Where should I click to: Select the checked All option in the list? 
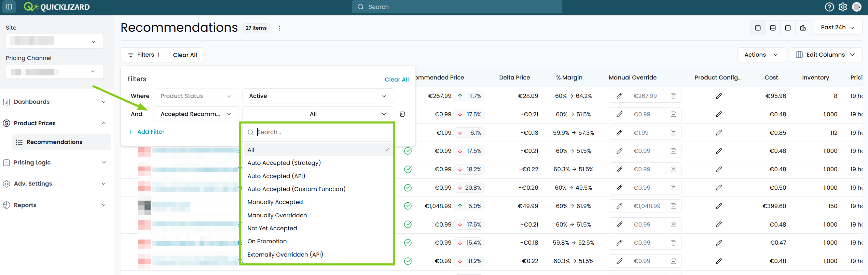(x=318, y=150)
